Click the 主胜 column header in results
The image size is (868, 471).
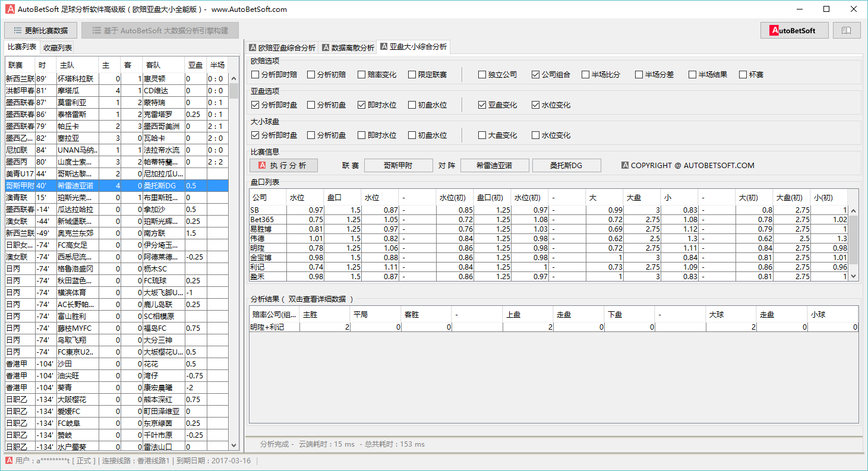tap(324, 314)
